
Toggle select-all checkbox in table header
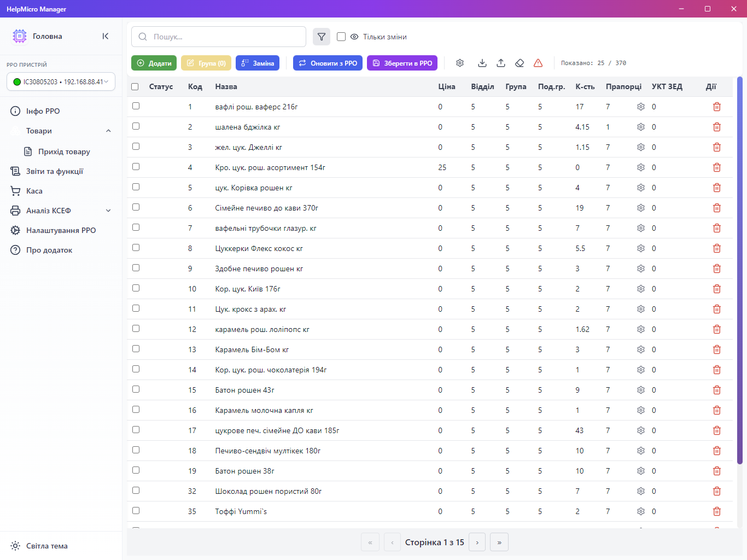tap(135, 86)
